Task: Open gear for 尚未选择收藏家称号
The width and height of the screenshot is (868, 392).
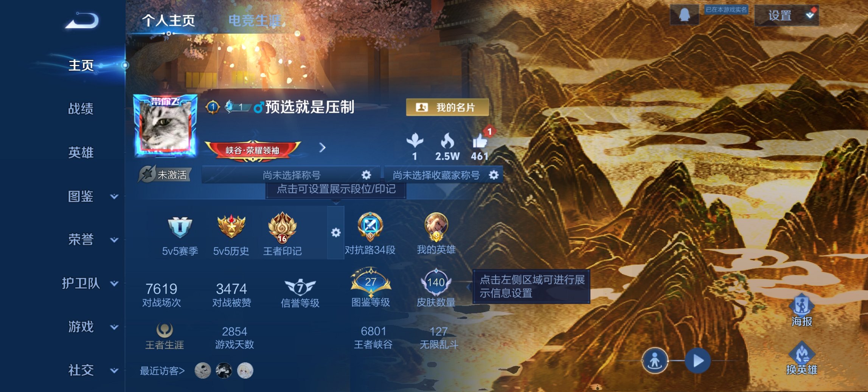Action: (494, 175)
